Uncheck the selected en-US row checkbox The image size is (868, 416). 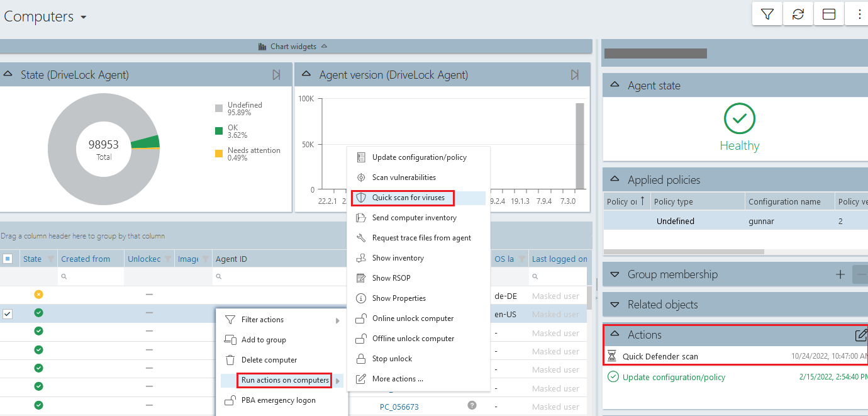[x=8, y=313]
